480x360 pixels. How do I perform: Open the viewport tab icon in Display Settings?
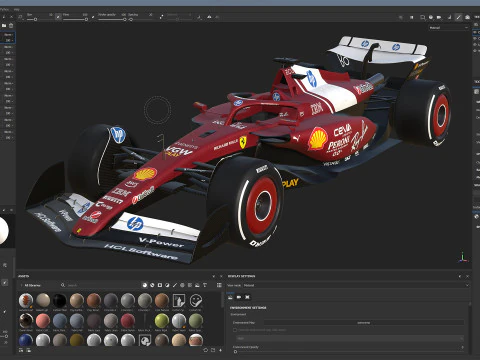pyautogui.click(x=247, y=297)
